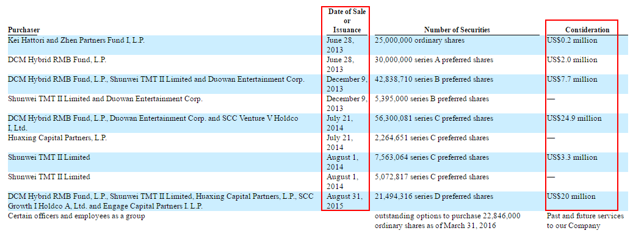Click the August 31, 2015 date cell
644x236 pixels.
(345, 201)
